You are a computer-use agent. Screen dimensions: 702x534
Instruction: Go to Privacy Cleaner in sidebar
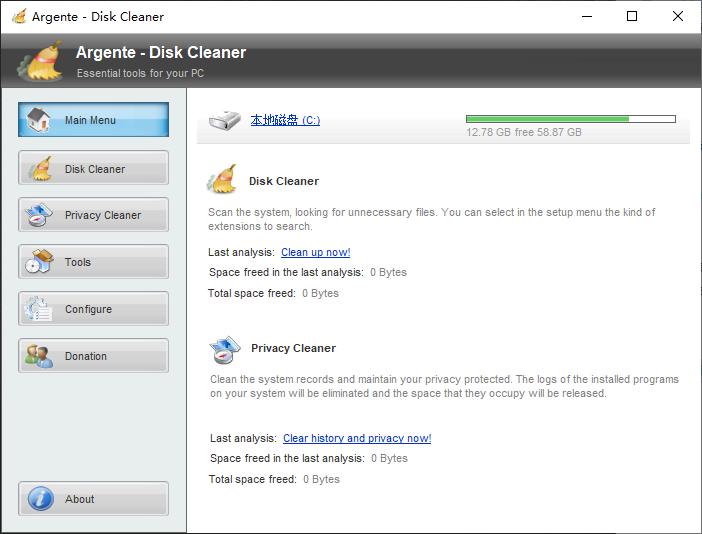tap(94, 215)
